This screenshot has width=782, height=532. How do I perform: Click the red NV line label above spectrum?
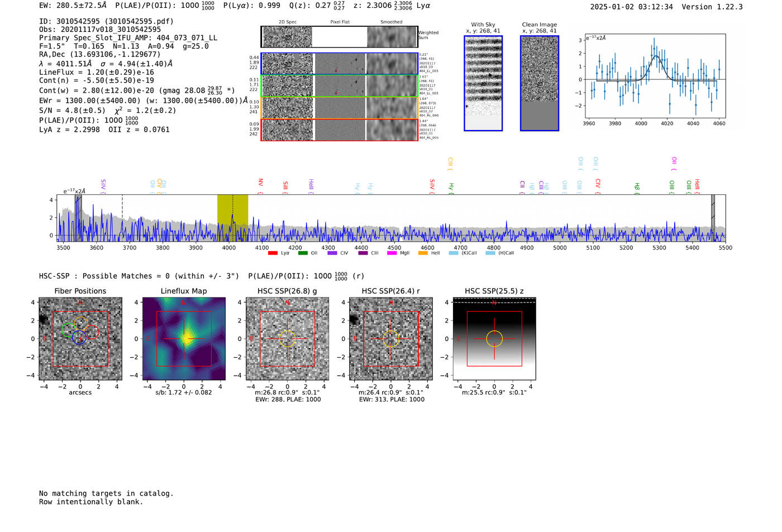pyautogui.click(x=260, y=186)
